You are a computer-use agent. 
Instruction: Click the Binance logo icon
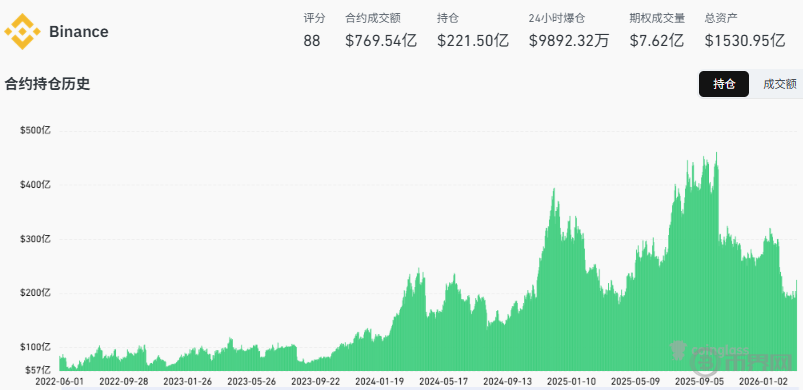(x=23, y=32)
